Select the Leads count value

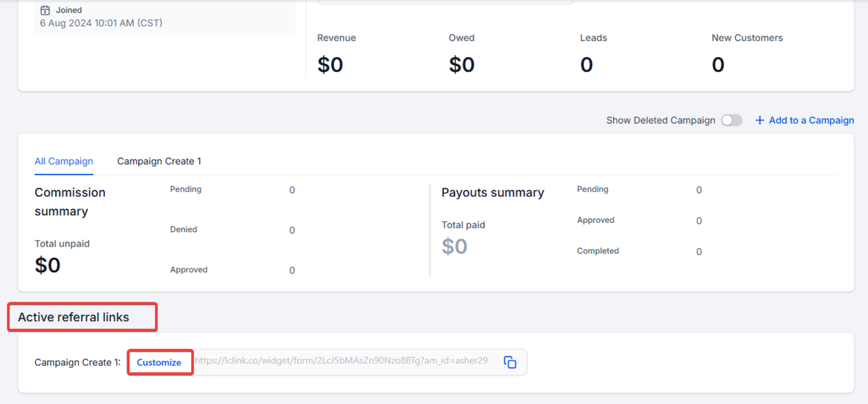click(587, 64)
